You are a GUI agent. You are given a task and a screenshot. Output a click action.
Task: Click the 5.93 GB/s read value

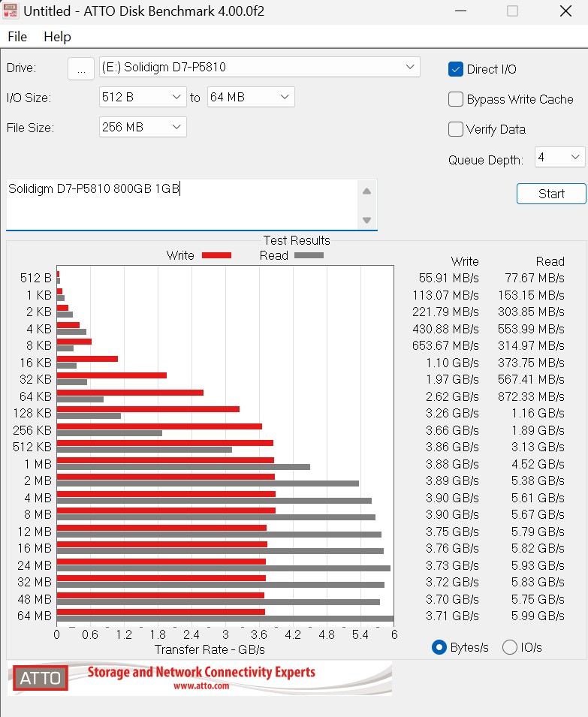pos(538,565)
